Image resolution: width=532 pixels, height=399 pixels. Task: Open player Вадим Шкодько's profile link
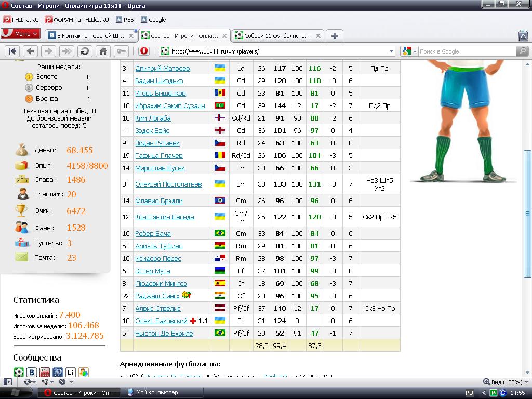(x=159, y=81)
